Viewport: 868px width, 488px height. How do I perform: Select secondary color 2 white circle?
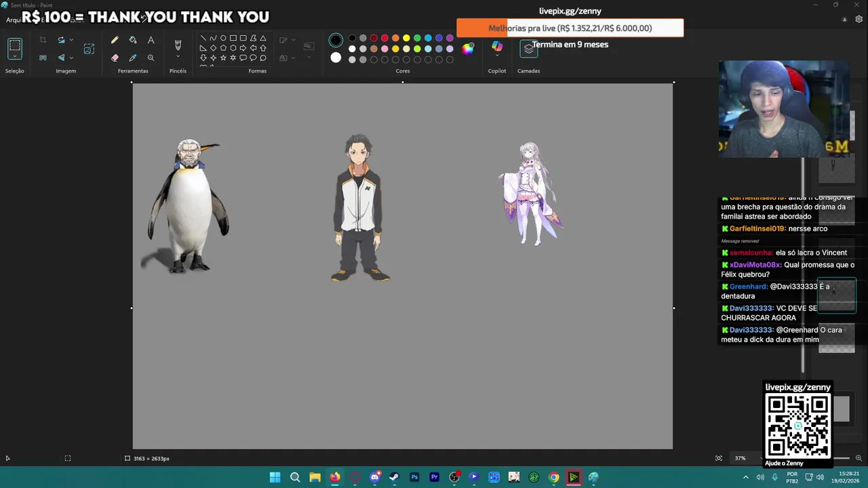(336, 58)
